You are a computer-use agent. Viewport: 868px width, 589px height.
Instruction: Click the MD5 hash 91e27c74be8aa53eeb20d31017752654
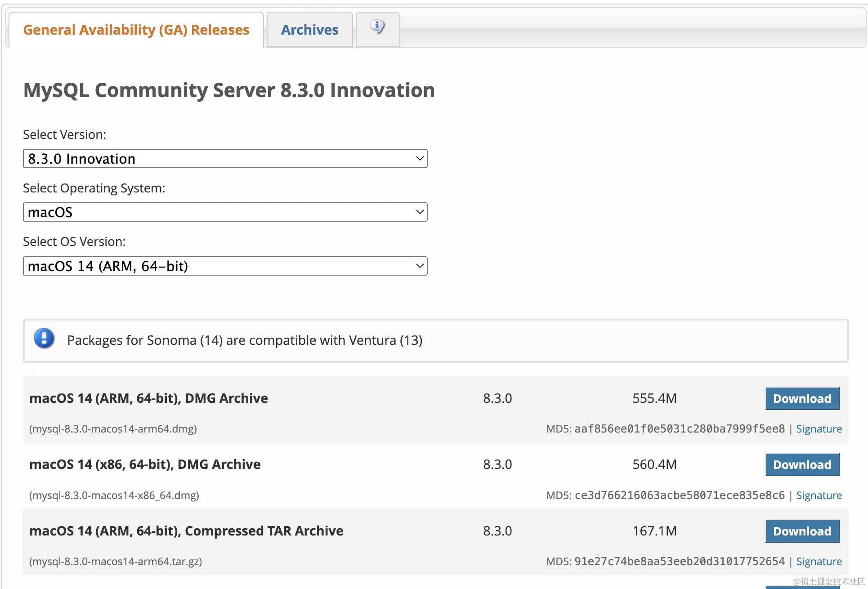[680, 562]
